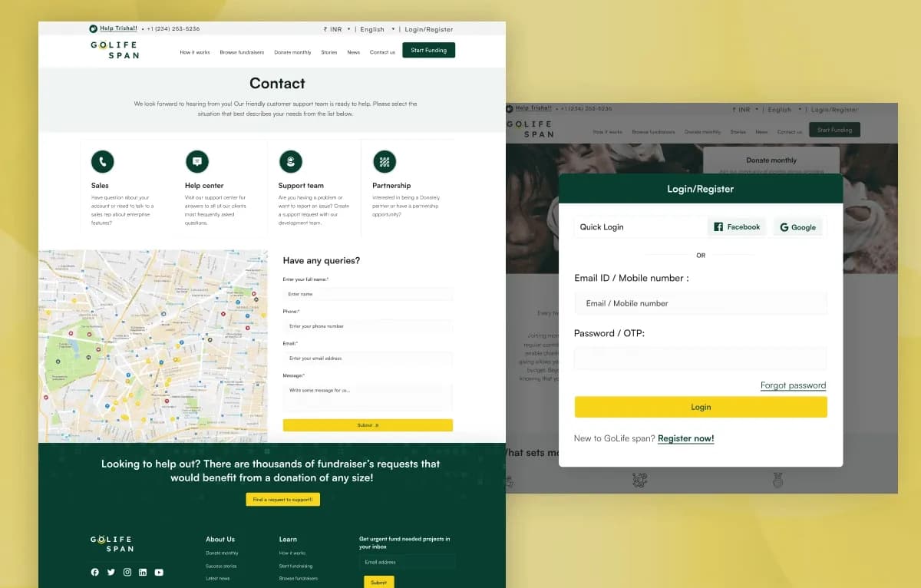The height and width of the screenshot is (588, 921).
Task: Open the YouTube icon in the footer
Action: point(159,572)
